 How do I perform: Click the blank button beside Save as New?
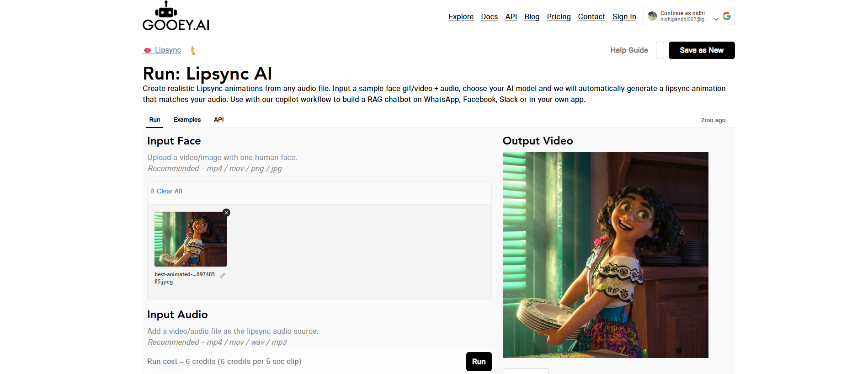660,50
